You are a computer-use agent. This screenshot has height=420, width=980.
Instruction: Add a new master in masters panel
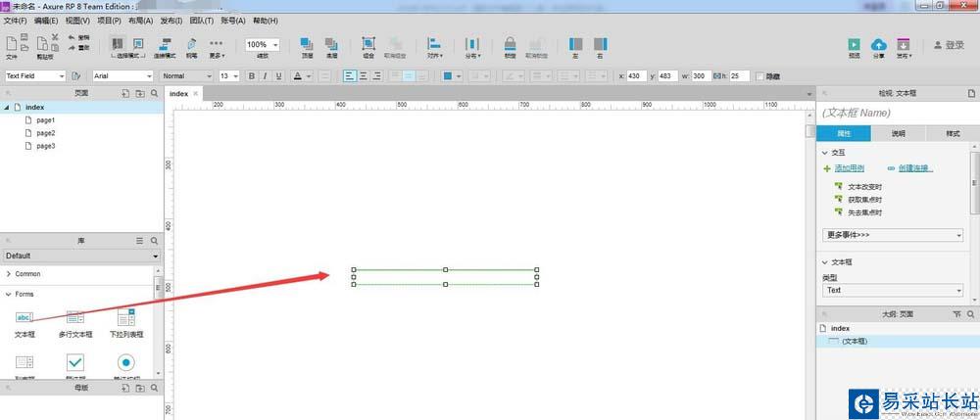click(125, 388)
